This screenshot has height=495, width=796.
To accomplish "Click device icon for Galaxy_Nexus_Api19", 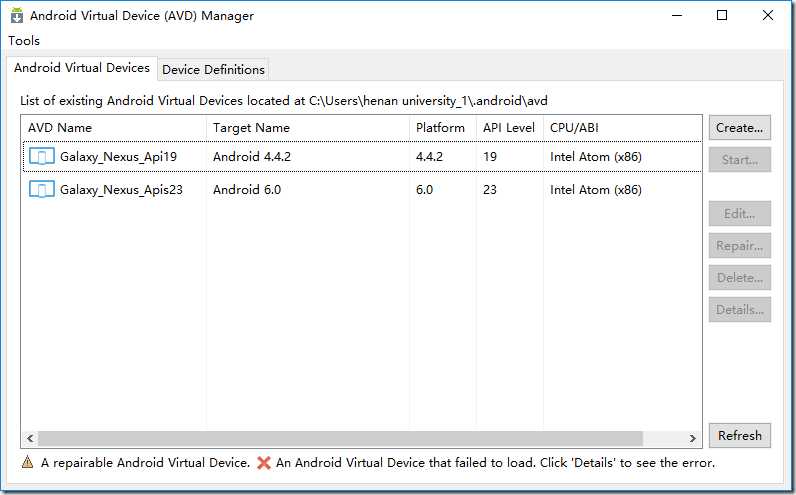I will click(x=42, y=156).
